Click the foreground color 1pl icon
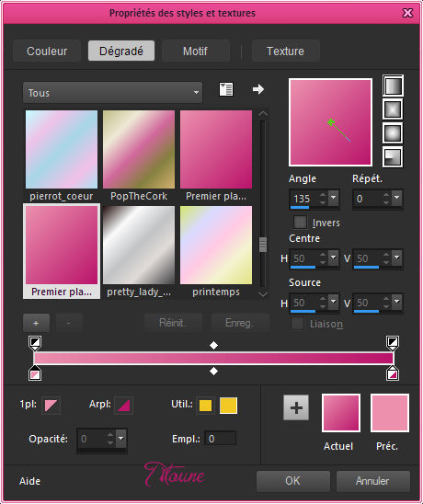423x504 pixels. 51,406
